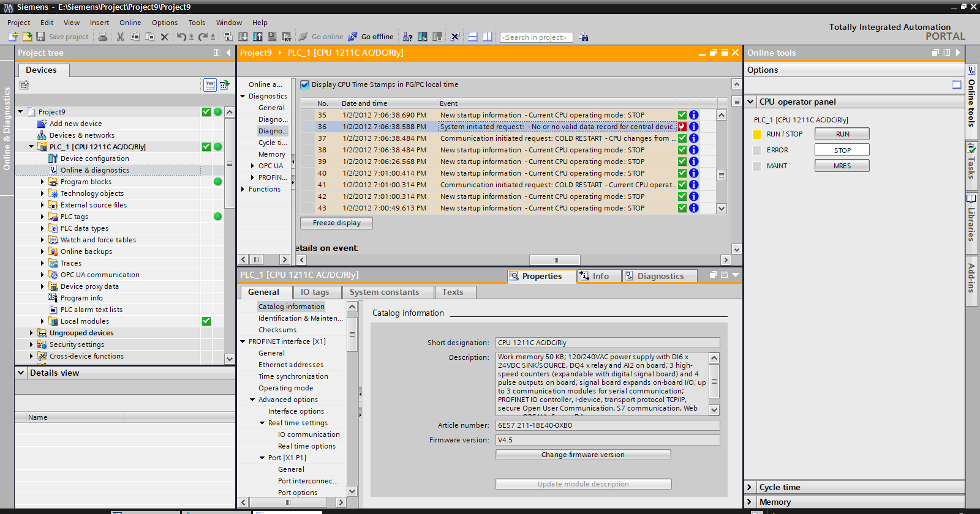Screen dimensions: 980x514
Task: Open Add new device in project tree
Action: 75,124
